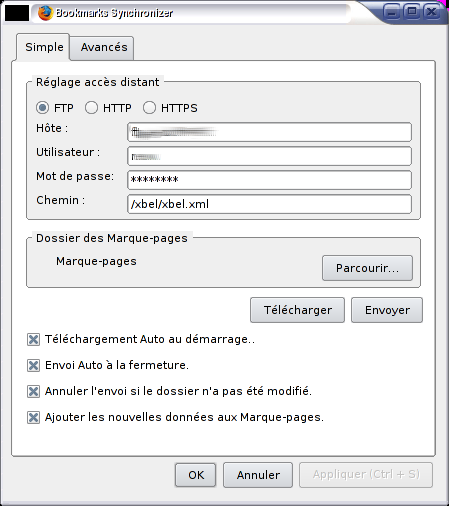Select the HTTPS radio button

(x=149, y=108)
